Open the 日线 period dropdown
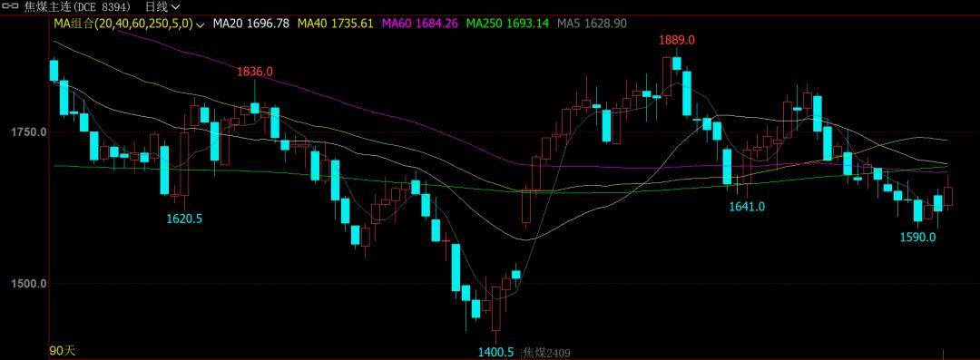 pos(162,7)
